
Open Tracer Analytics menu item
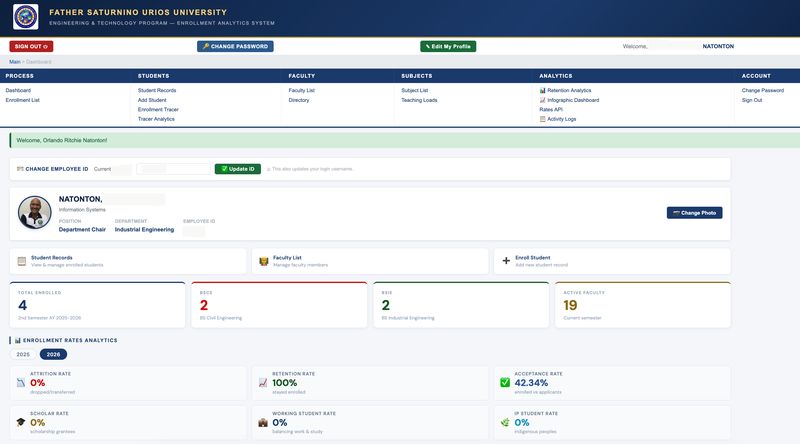(156, 119)
